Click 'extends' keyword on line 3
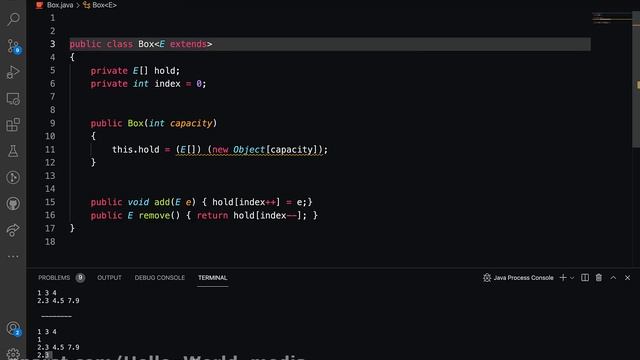640x360 pixels. (x=188, y=44)
